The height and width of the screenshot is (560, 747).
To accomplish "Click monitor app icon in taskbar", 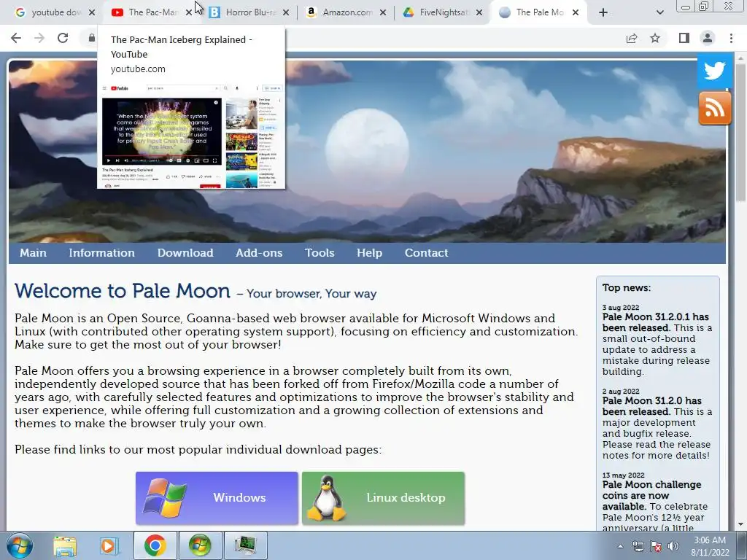I will (245, 545).
